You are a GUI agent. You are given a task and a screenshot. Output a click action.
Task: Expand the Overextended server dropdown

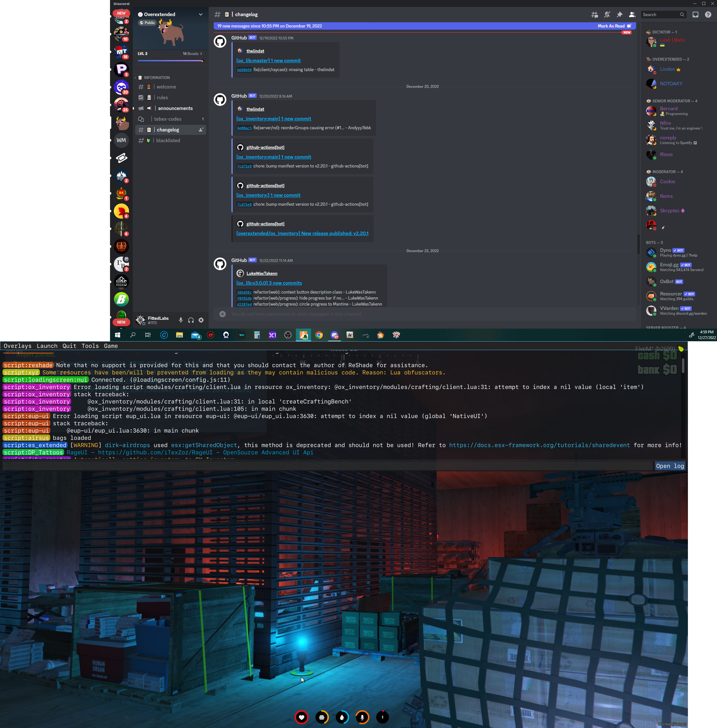pos(201,14)
